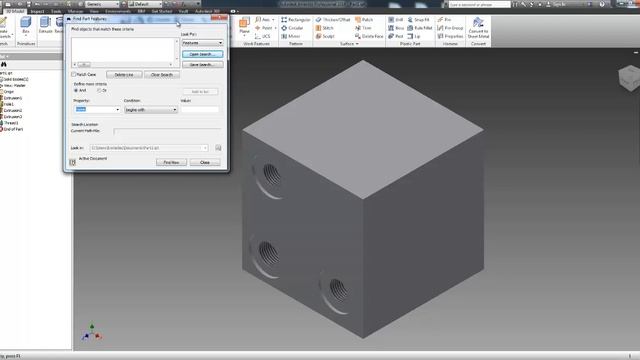Image resolution: width=640 pixels, height=360 pixels.
Task: Click the binoculars Find icon in browser
Action: 4,64
